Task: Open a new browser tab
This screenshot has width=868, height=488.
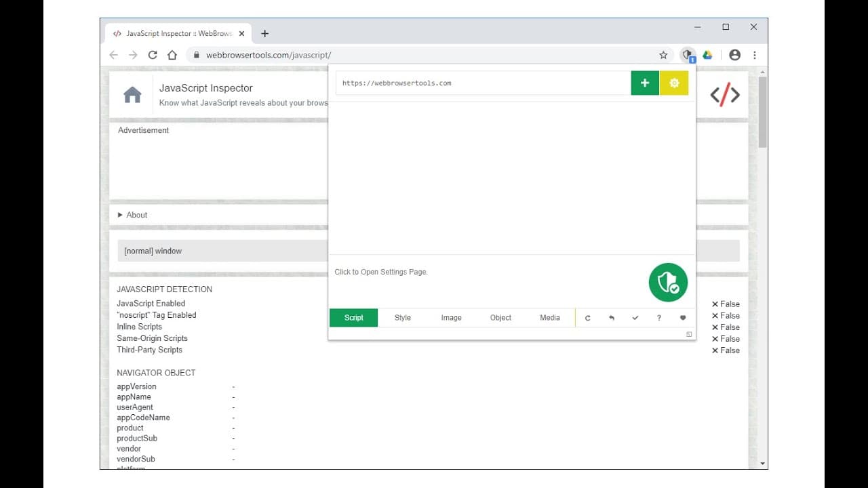Action: (x=264, y=33)
